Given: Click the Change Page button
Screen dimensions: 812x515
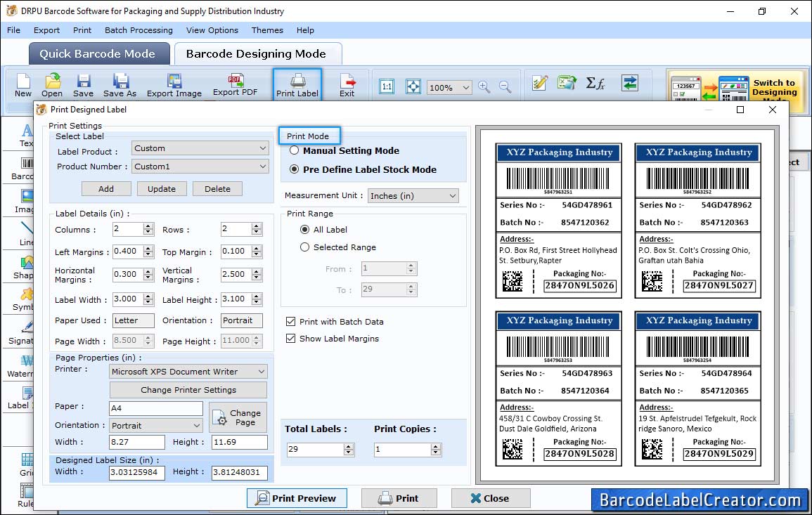Looking at the screenshot, I should click(x=238, y=417).
